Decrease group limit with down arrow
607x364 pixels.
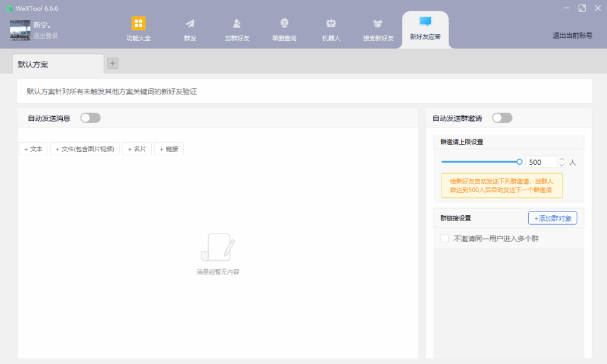(x=561, y=165)
